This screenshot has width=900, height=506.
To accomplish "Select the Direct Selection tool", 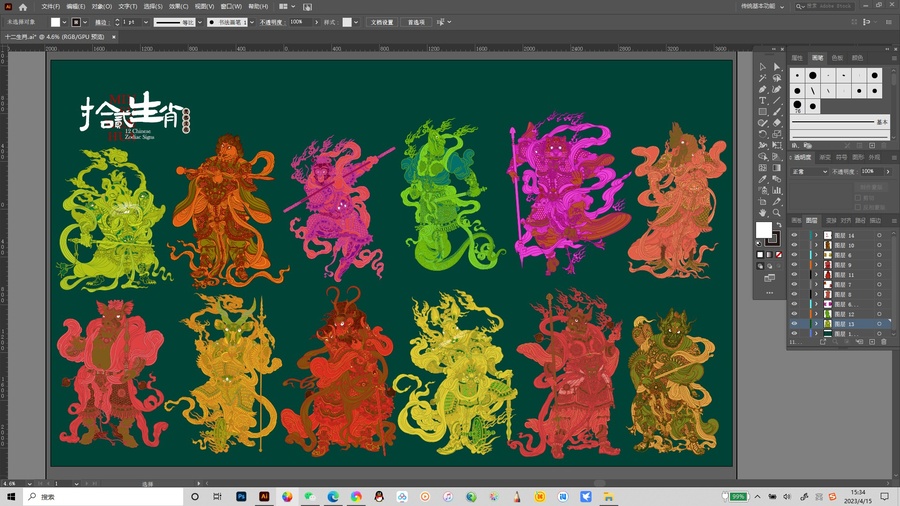I will [x=777, y=67].
